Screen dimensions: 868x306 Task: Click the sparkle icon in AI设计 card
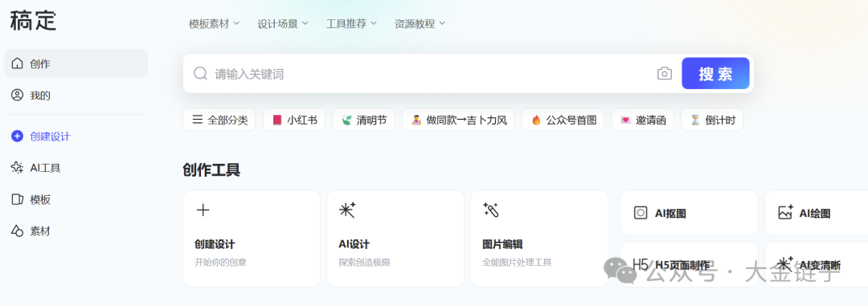347,210
